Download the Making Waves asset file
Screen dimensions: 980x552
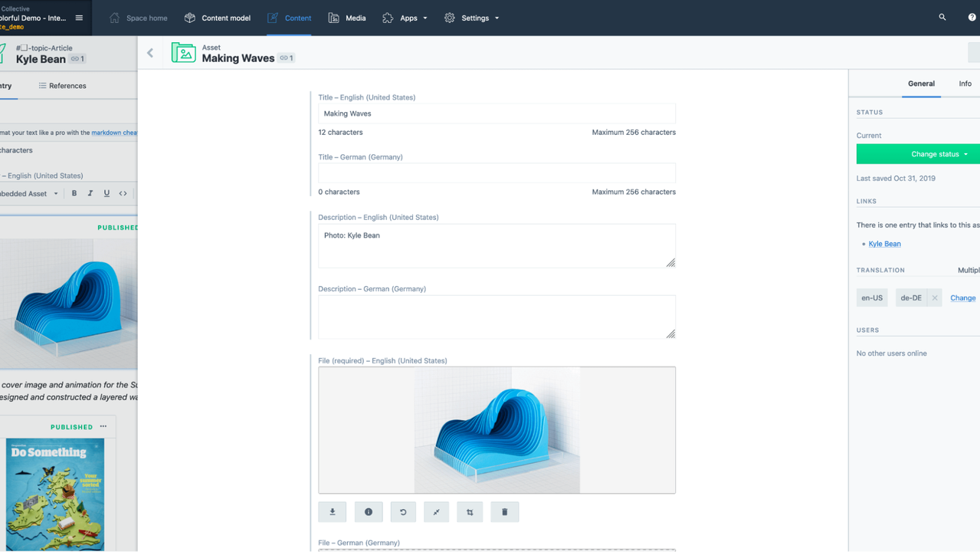[333, 512]
